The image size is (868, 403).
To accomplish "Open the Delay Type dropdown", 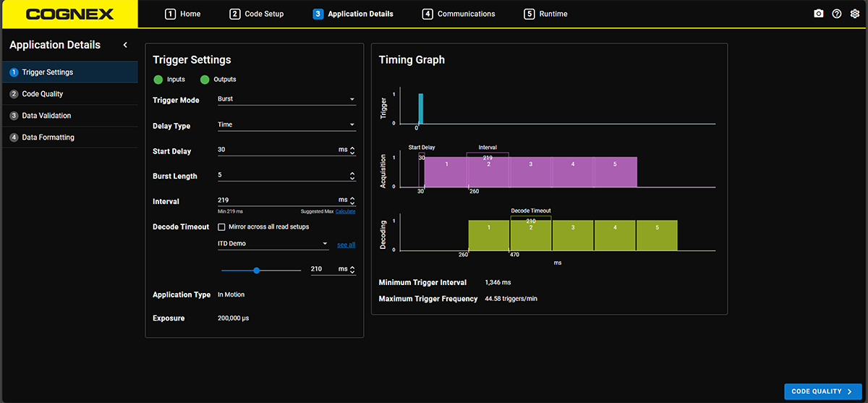I will (x=286, y=124).
